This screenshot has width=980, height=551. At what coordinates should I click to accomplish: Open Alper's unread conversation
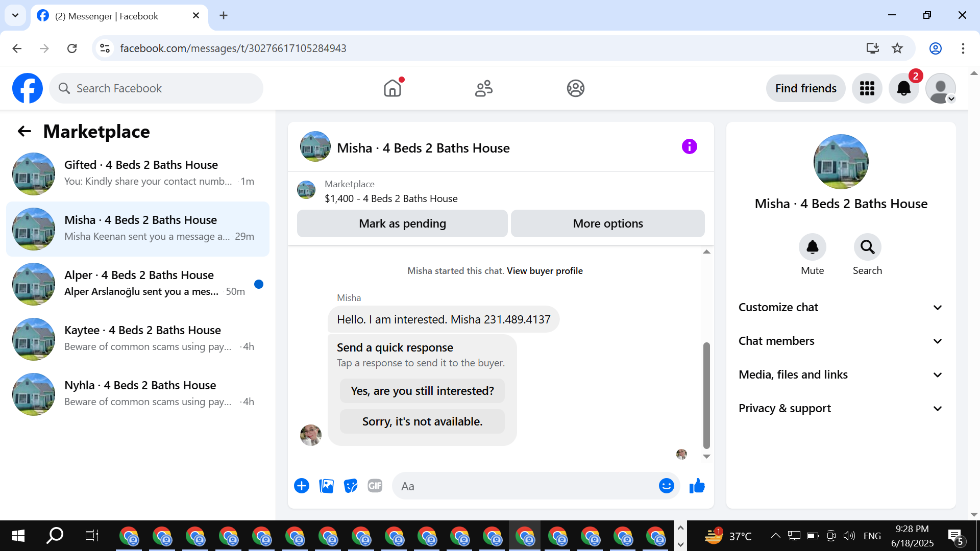138,284
